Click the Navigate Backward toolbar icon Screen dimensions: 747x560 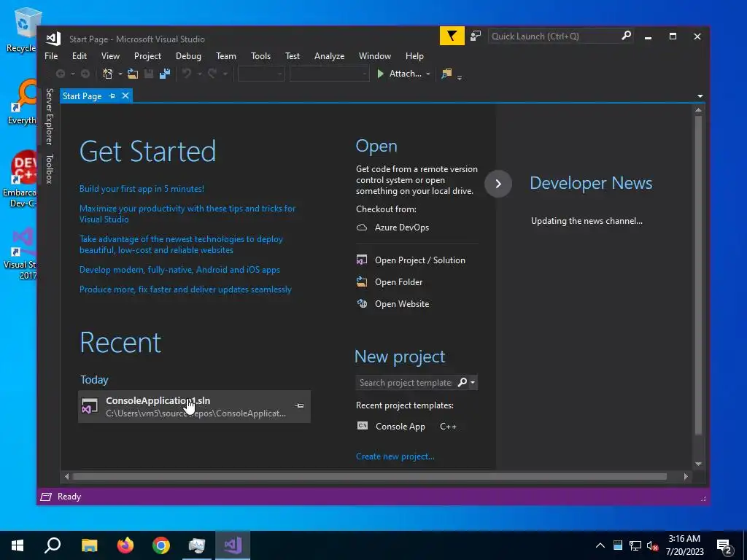click(61, 74)
